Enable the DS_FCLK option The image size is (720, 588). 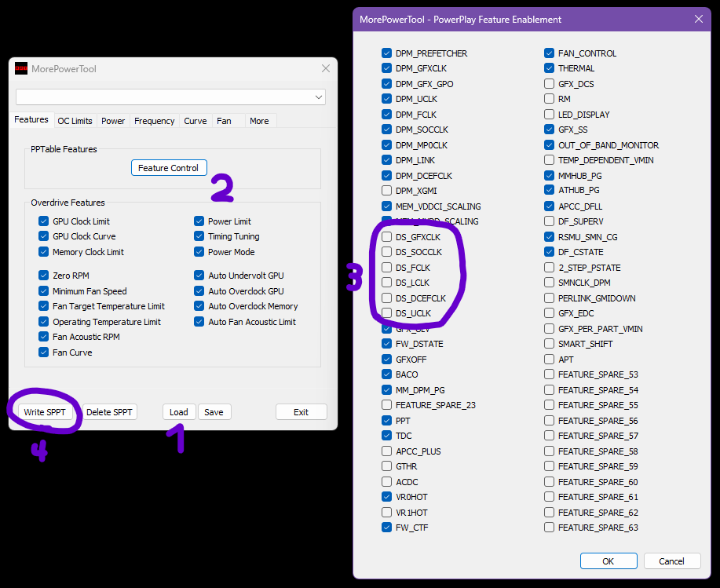[x=386, y=267]
